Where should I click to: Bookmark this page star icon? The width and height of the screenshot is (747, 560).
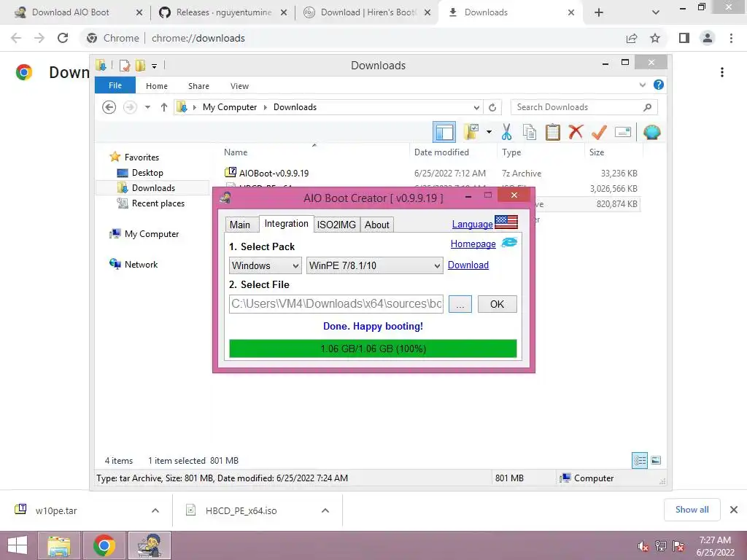[655, 38]
